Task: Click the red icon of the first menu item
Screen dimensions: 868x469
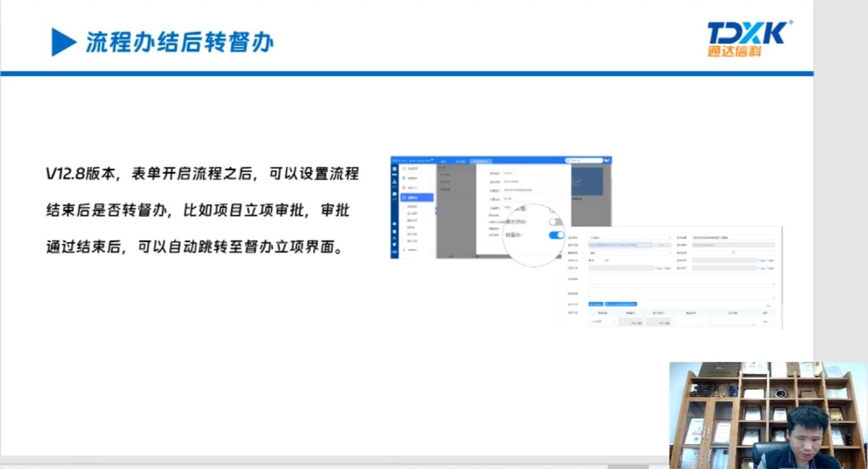Action: point(404,169)
